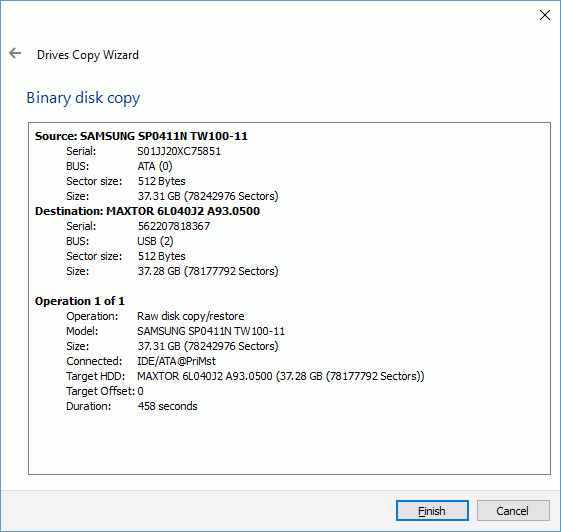Click the 'Target Offset: 0' line
Screen dimensions: 561x532
[105, 391]
